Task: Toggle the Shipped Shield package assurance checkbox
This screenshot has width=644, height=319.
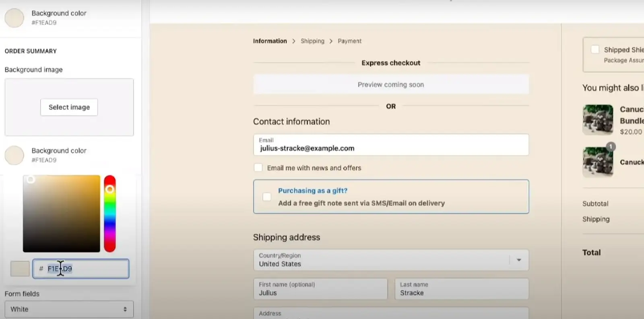Action: point(595,50)
